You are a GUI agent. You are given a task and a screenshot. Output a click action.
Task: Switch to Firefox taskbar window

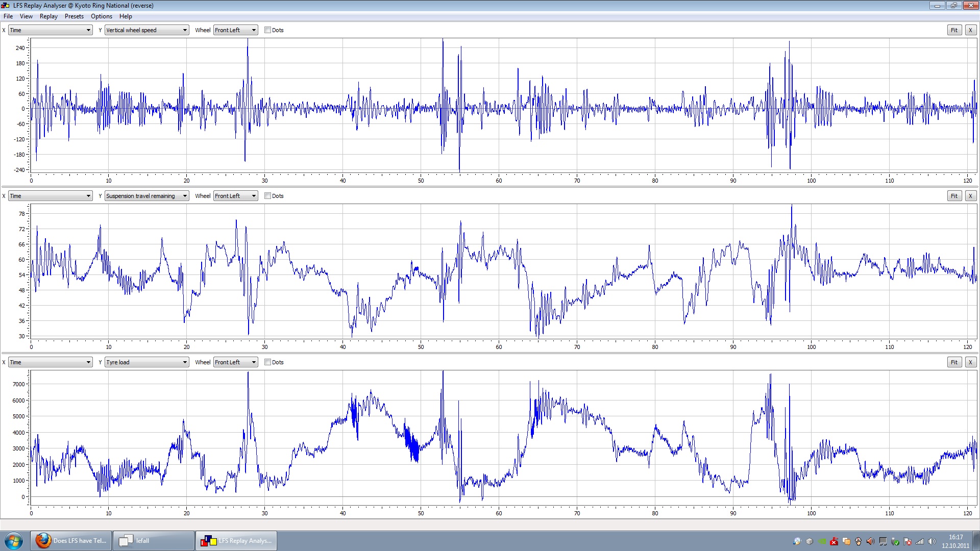(x=71, y=541)
